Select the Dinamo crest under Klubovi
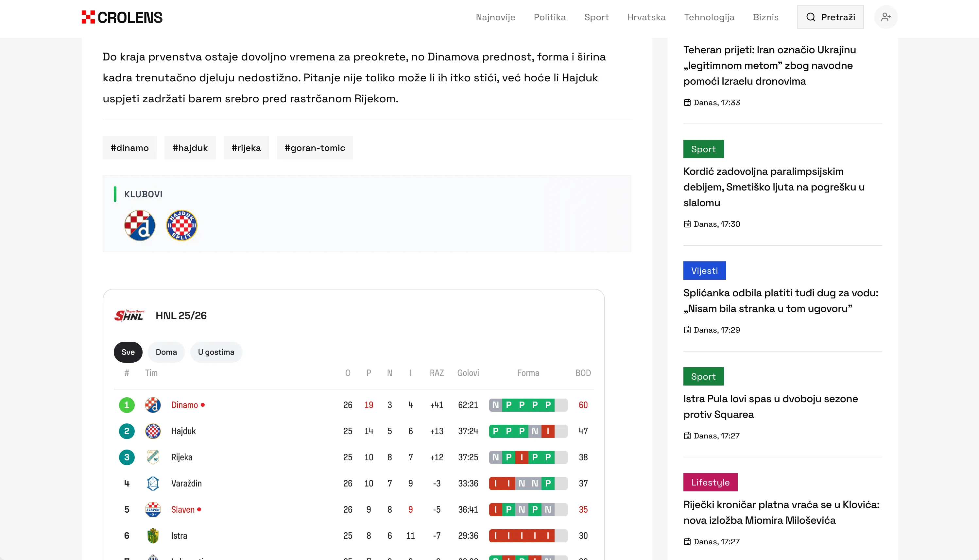 140,226
